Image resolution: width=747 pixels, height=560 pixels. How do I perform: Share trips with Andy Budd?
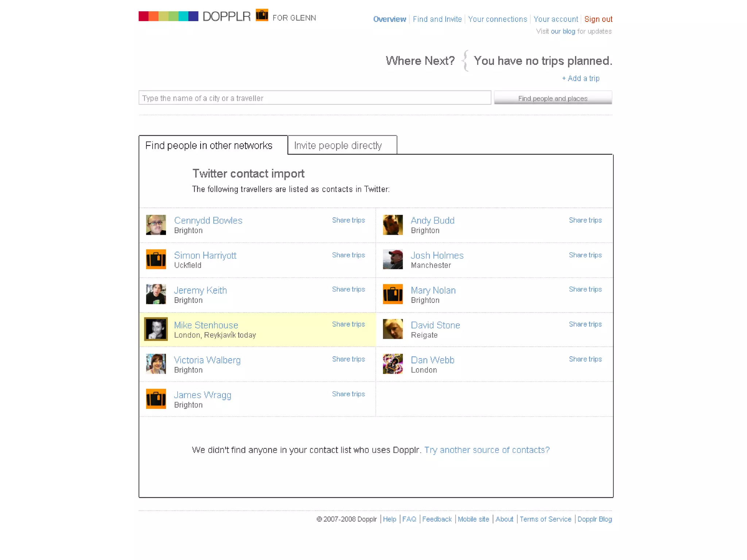tap(585, 220)
